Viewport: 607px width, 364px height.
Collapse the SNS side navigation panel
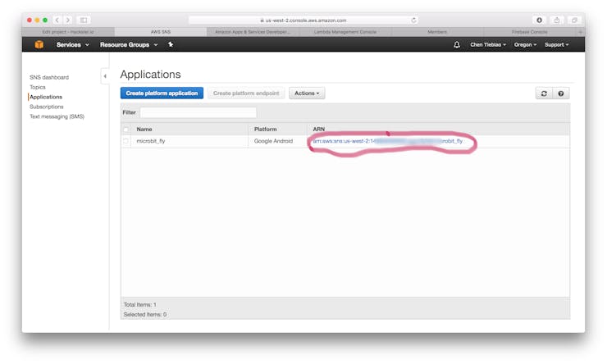point(104,76)
